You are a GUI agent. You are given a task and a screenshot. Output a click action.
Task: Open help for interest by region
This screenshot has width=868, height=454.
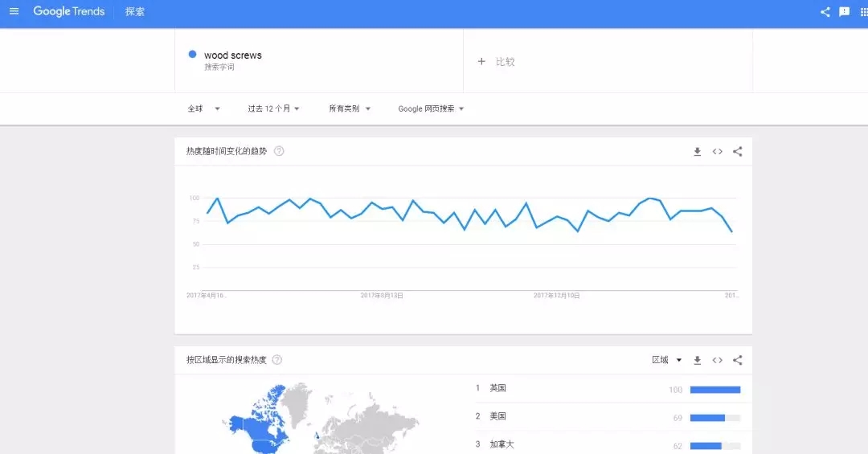tap(278, 360)
